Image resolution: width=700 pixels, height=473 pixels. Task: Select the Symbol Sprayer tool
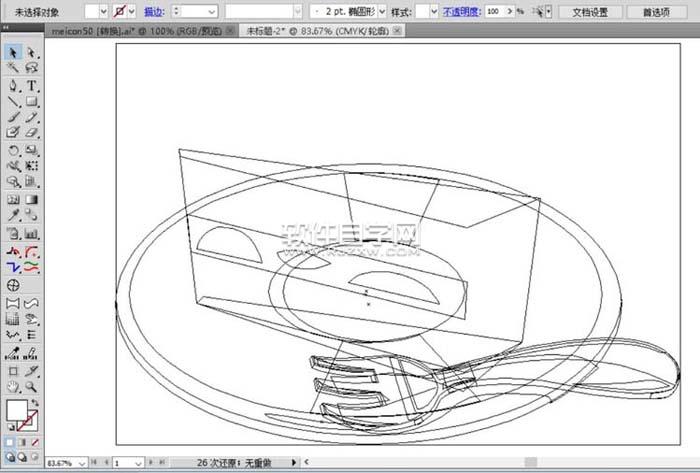tap(13, 233)
